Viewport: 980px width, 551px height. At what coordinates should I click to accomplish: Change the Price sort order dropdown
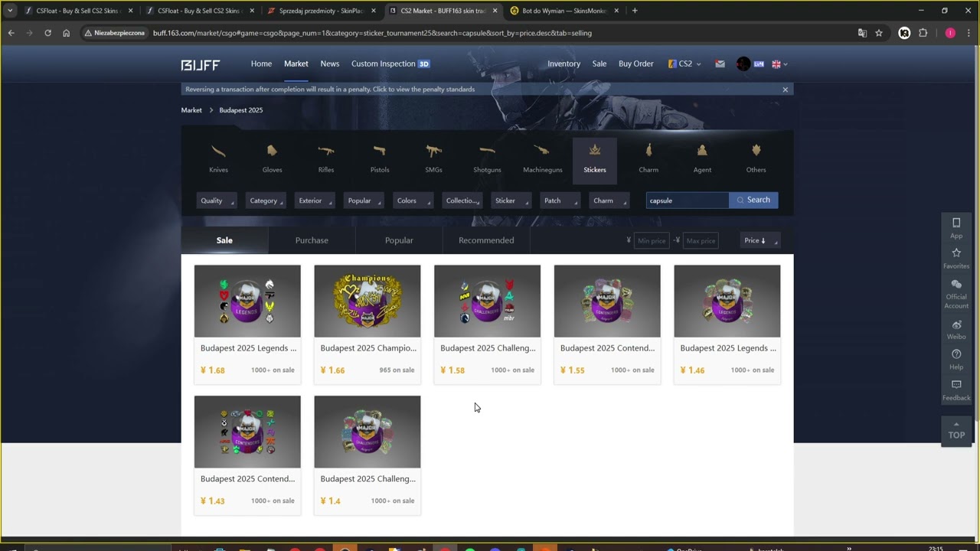click(x=759, y=240)
